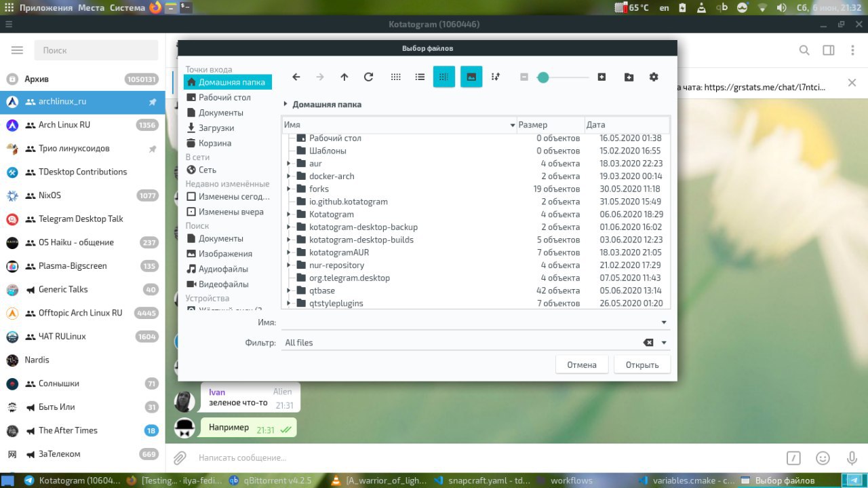
Task: Close the pinned message bar
Action: [852, 83]
